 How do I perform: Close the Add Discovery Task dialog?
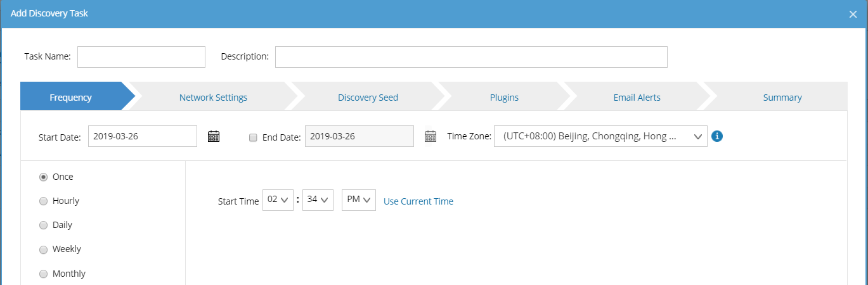pos(853,14)
